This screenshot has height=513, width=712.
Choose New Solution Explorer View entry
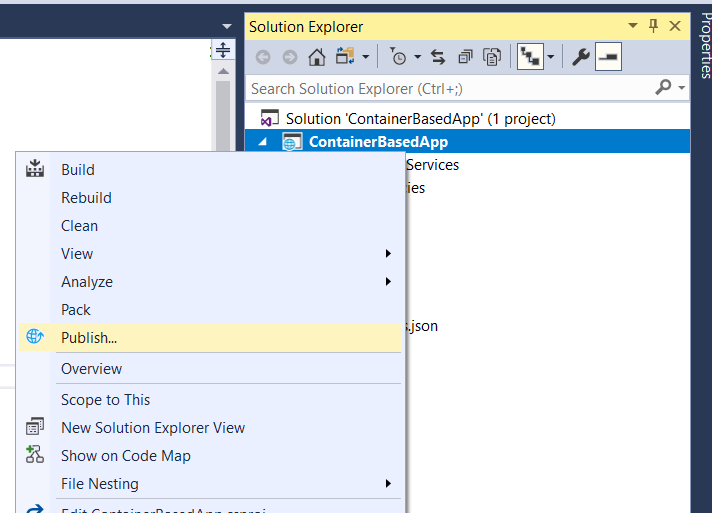210,428
